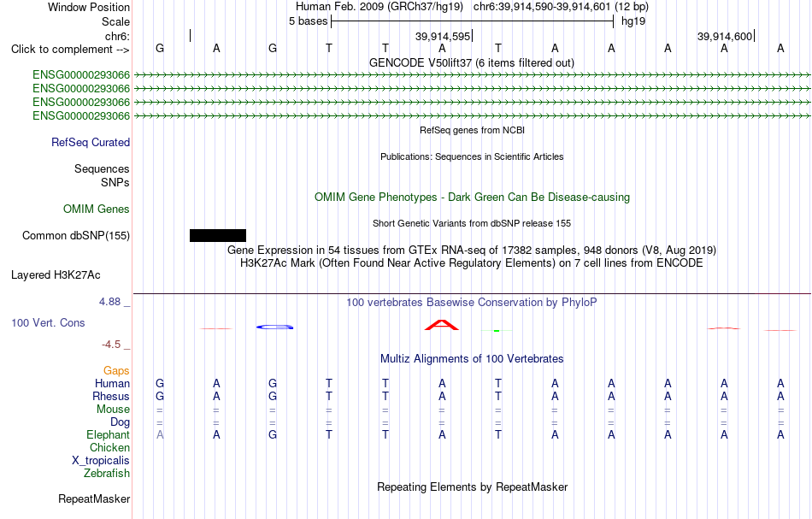Open the RefSeq Curated track label
The width and height of the screenshot is (812, 519).
[91, 143]
